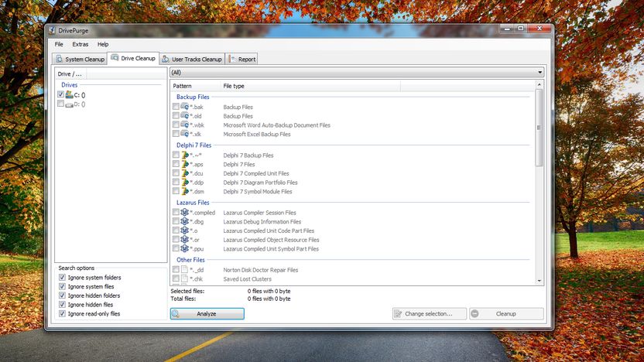Click the document icon beside *._dd

184,270
